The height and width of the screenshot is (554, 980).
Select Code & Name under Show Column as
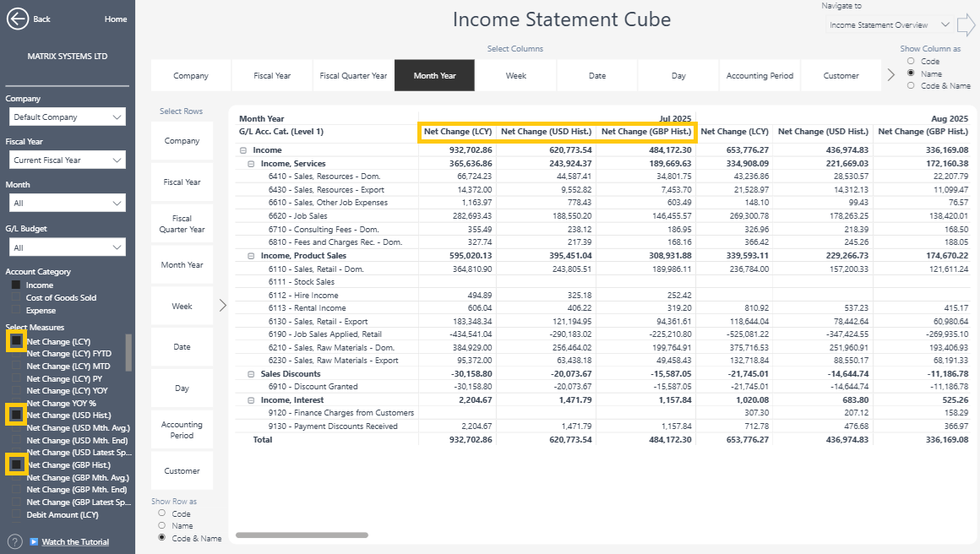(911, 85)
